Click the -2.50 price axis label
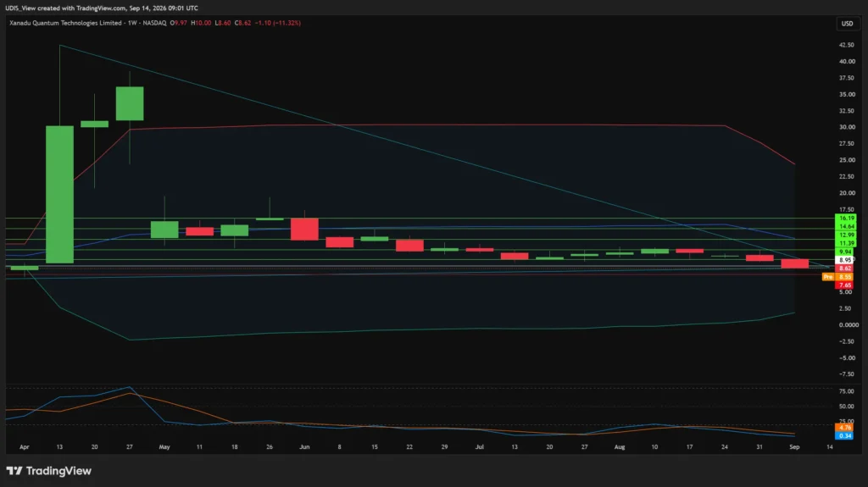This screenshot has height=487, width=868. click(847, 341)
